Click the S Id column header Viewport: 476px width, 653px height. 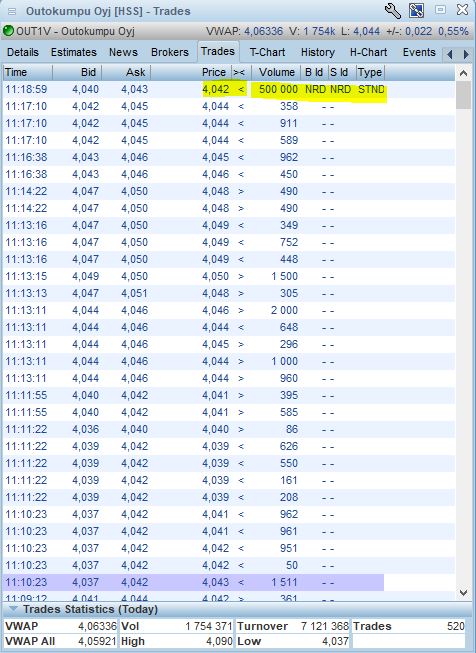pyautogui.click(x=342, y=72)
